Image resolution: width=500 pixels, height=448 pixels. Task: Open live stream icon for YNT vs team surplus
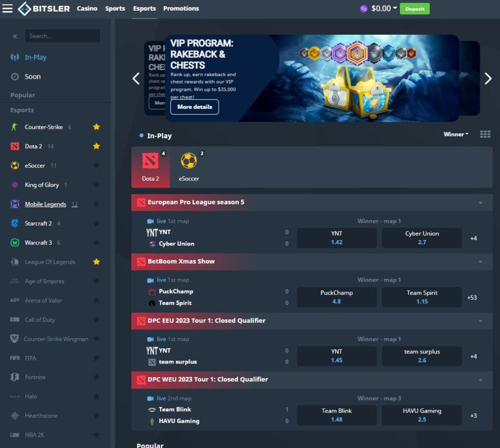[x=150, y=339]
